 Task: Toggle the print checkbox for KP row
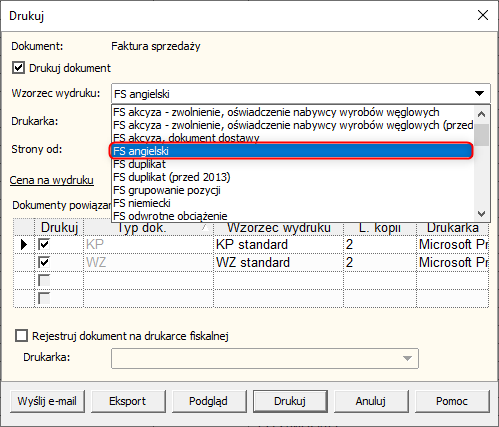pyautogui.click(x=44, y=244)
